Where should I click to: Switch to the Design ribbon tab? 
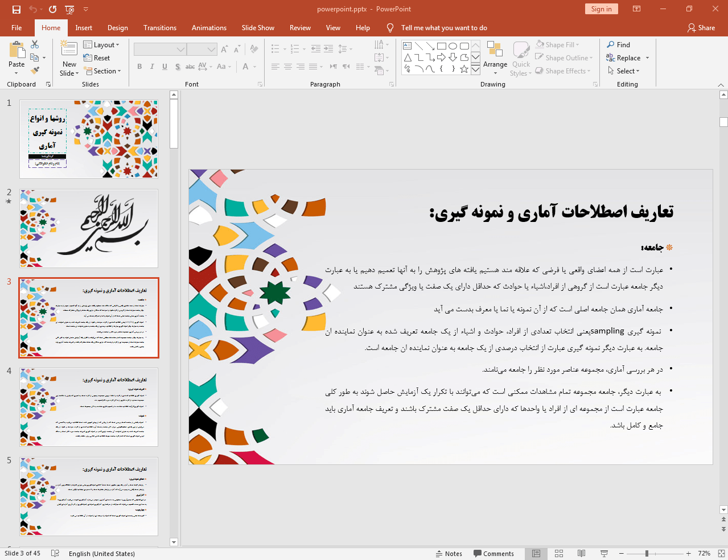(x=117, y=27)
